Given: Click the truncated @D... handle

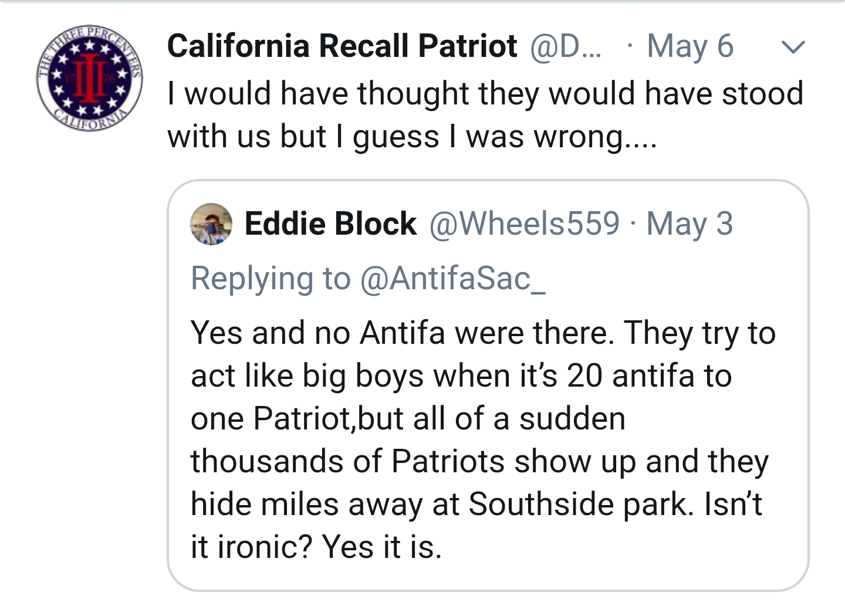Looking at the screenshot, I should tap(566, 46).
